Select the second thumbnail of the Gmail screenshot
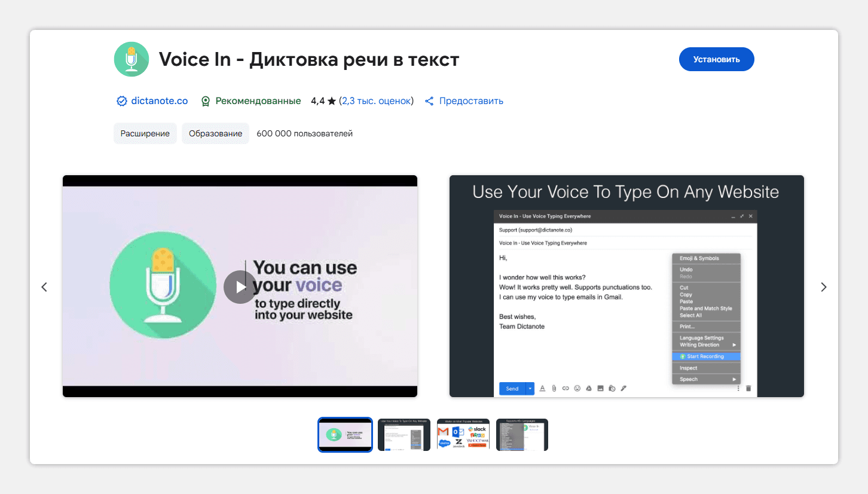The width and height of the screenshot is (868, 494). (x=404, y=435)
